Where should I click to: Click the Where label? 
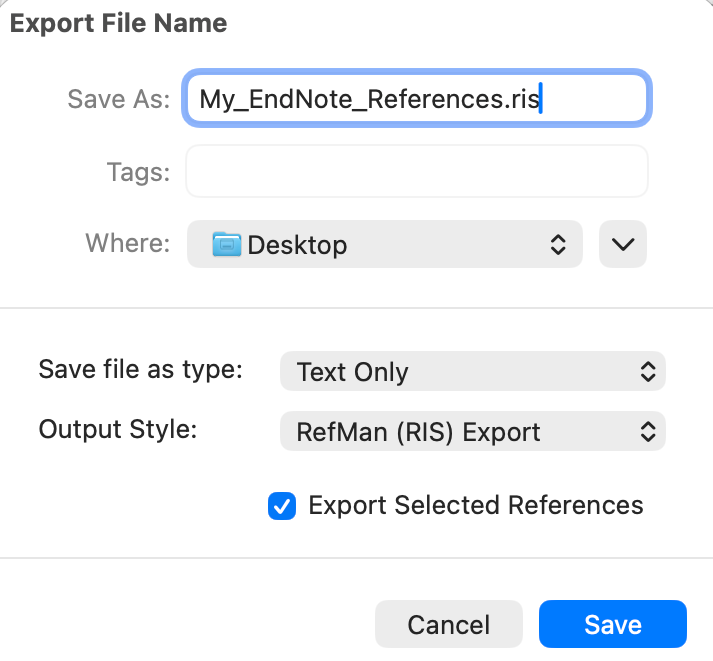tap(127, 244)
